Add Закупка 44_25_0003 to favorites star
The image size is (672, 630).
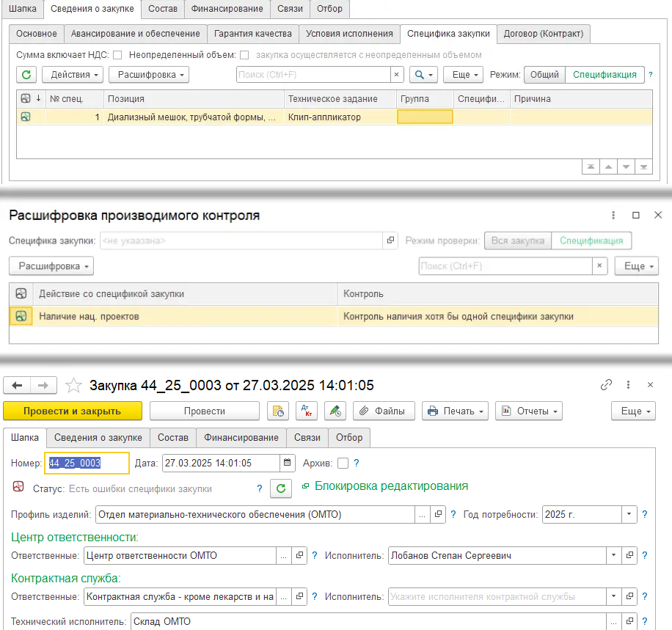click(x=73, y=385)
